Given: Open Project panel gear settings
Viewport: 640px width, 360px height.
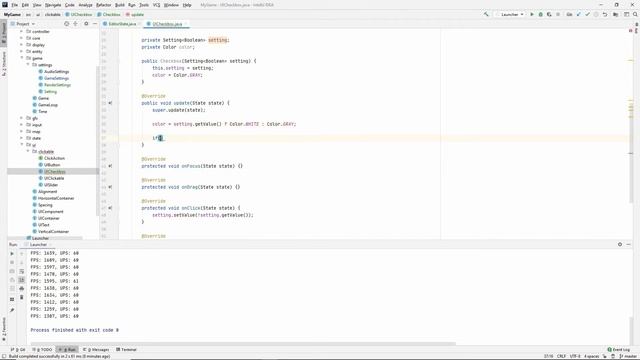Looking at the screenshot, I should 86,24.
